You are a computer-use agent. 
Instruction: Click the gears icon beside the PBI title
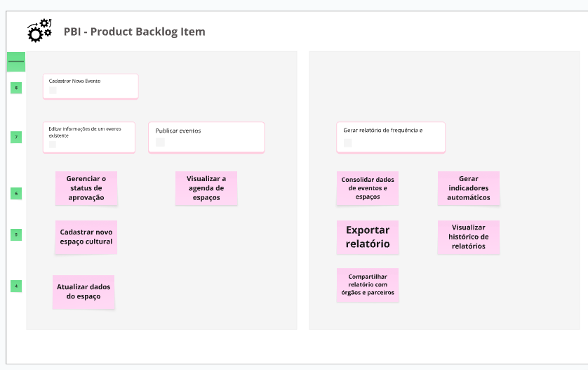point(39,31)
